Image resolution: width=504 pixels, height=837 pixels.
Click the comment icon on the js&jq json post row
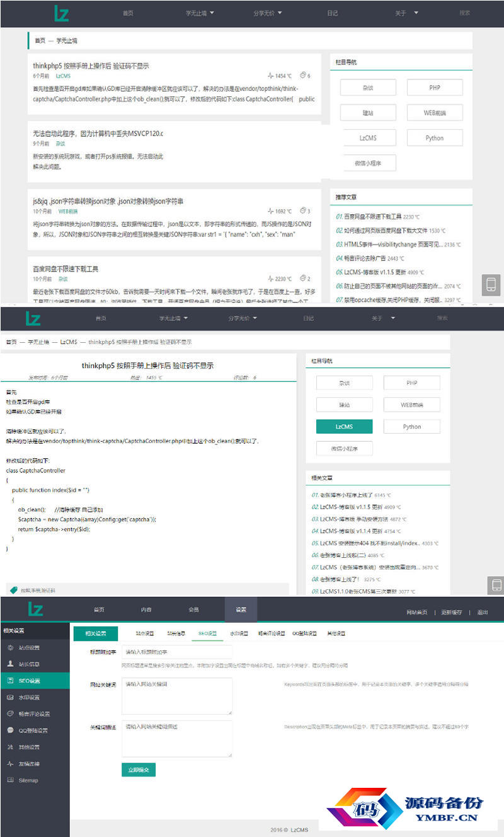(303, 211)
